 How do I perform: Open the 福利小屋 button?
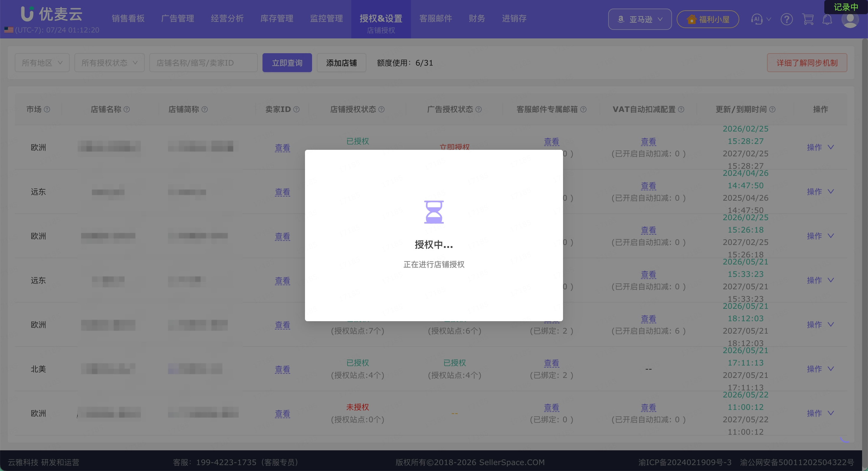click(x=708, y=19)
